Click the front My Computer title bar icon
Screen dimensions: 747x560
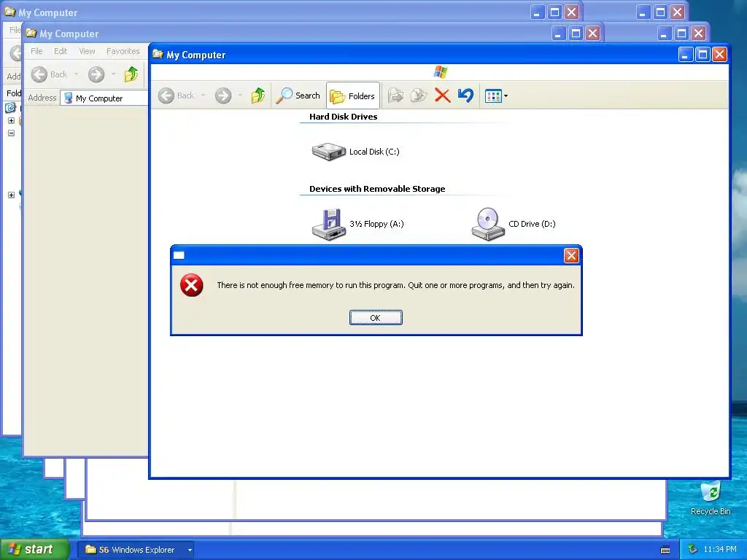click(x=158, y=54)
